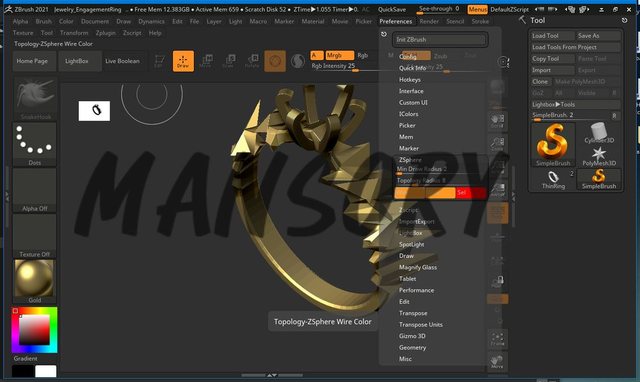Expand the Config preferences section
The image size is (640, 382).
pyautogui.click(x=408, y=57)
